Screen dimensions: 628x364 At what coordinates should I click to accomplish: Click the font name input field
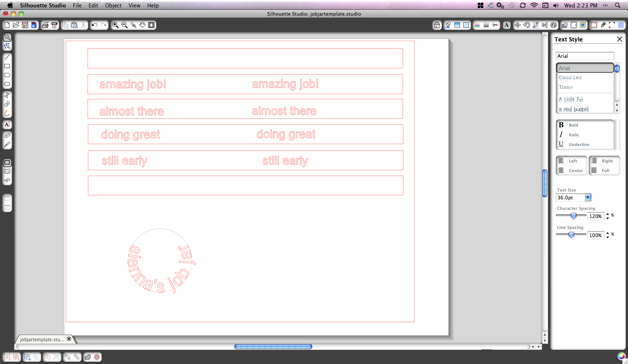point(585,56)
